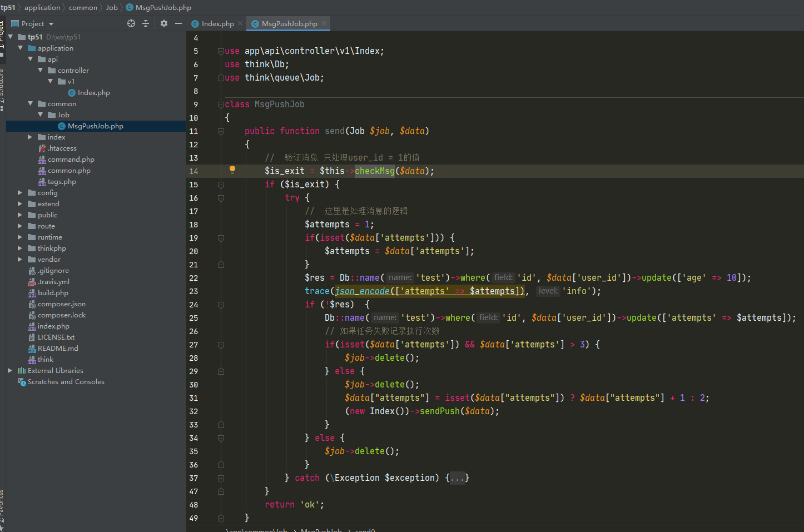This screenshot has height=532, width=804.
Task: Click the intention lightbulb on line 14
Action: tap(232, 170)
